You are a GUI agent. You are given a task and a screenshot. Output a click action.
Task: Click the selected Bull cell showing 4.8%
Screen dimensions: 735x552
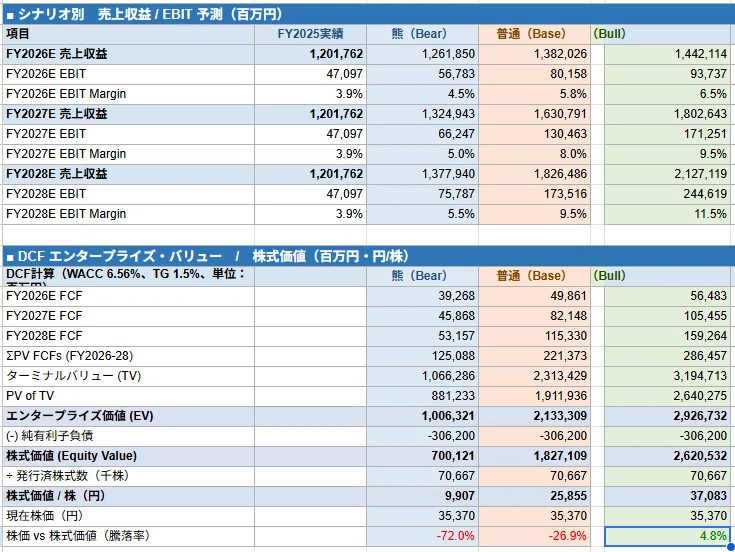[x=668, y=536]
